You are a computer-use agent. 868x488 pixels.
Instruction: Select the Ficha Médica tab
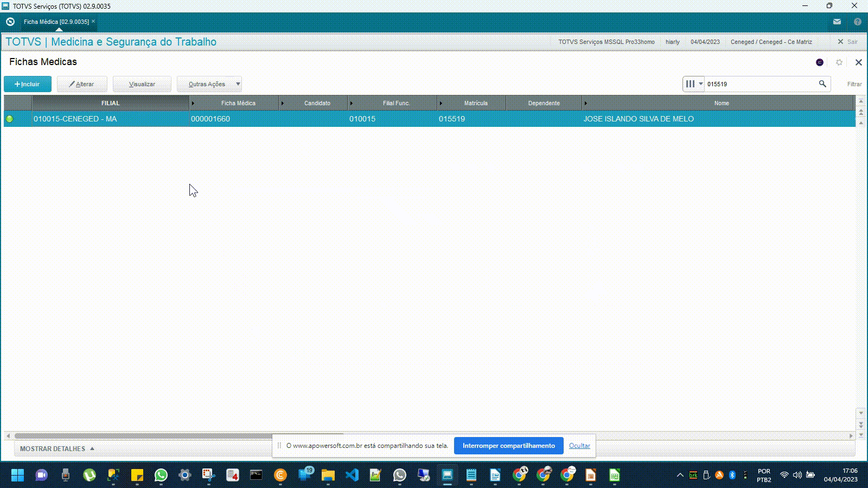pos(56,22)
